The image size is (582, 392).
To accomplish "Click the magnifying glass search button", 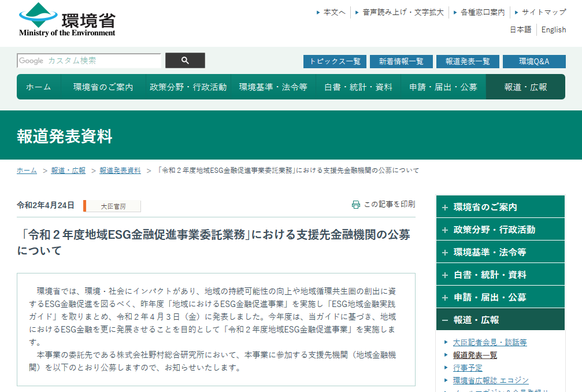I will (x=185, y=61).
